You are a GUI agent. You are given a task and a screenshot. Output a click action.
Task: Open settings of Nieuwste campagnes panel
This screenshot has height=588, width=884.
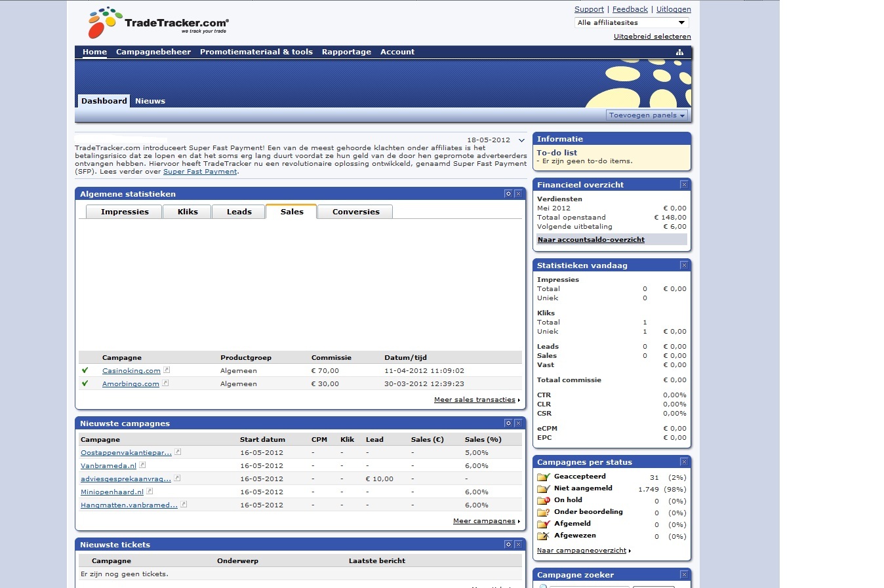click(508, 423)
